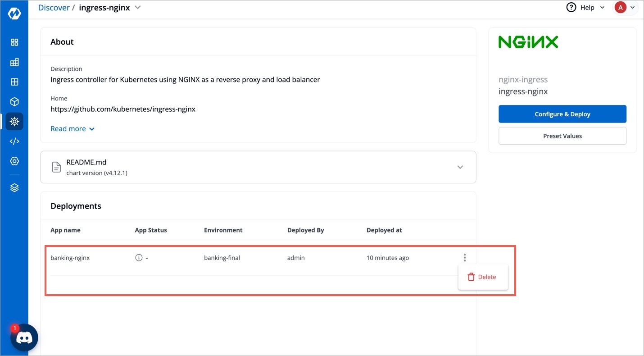
Task: Expand the ingress-nginx breadcrumb dropdown
Action: click(x=138, y=7)
